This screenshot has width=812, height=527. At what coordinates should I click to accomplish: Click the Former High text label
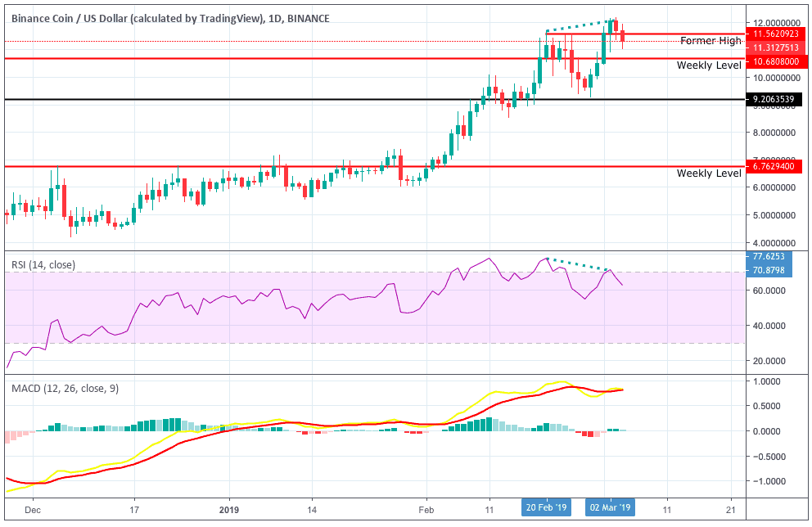click(710, 41)
